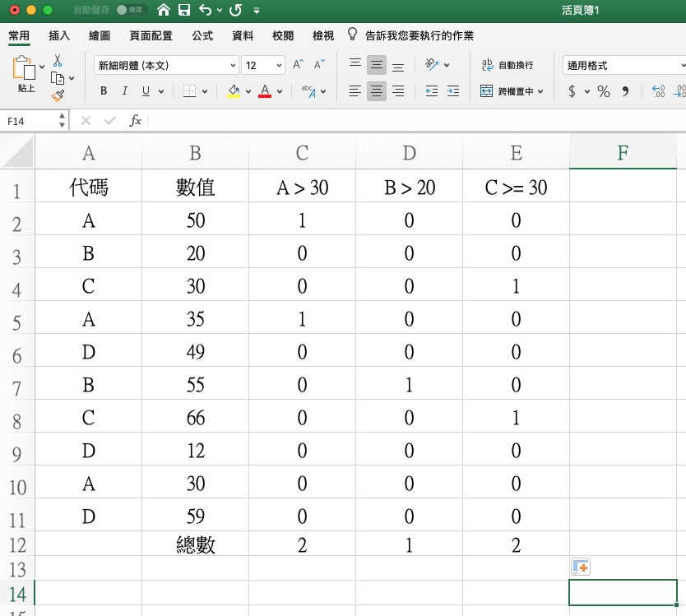686x616 pixels.
Task: Toggle the AutoSave switch
Action: pos(127,11)
